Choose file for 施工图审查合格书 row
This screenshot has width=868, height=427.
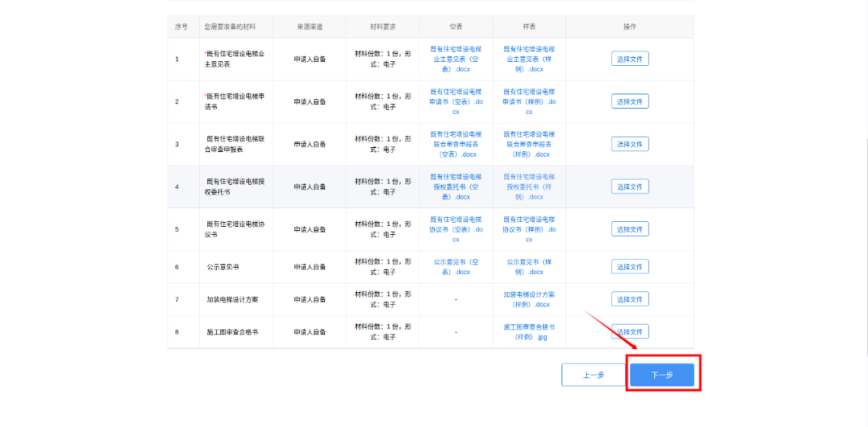tap(629, 331)
